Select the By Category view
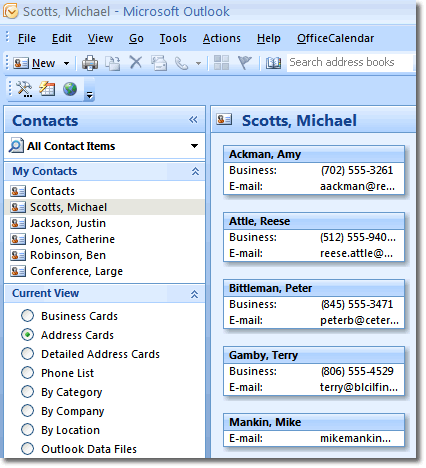This screenshot has width=426, height=468. [x=27, y=391]
